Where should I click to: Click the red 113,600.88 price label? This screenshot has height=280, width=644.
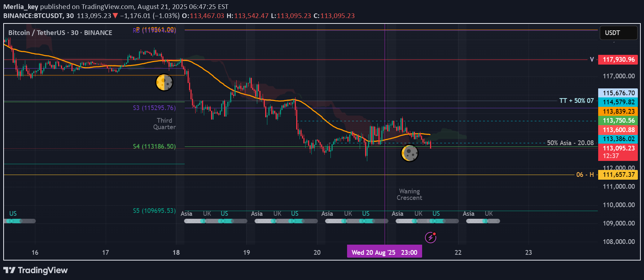tap(618, 130)
